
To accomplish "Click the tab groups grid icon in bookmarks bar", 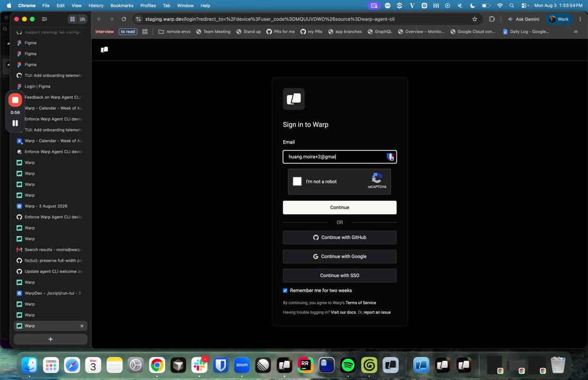I will tap(145, 32).
